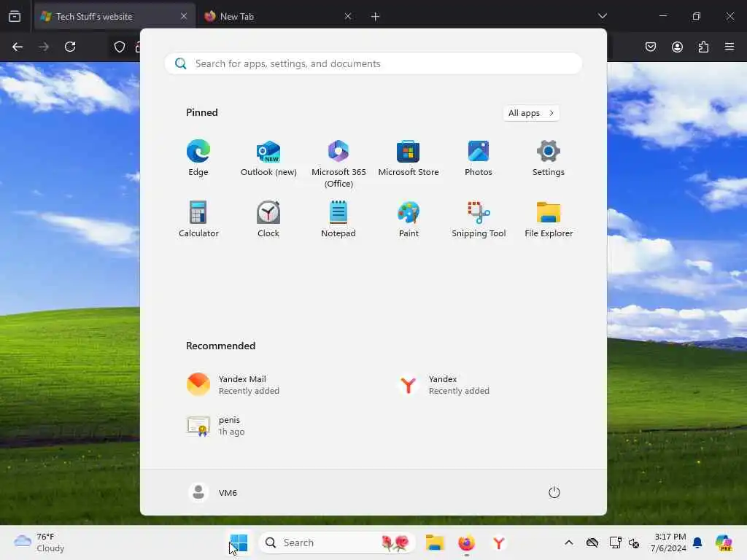Open the Calculator app
747x560 pixels.
(x=198, y=219)
